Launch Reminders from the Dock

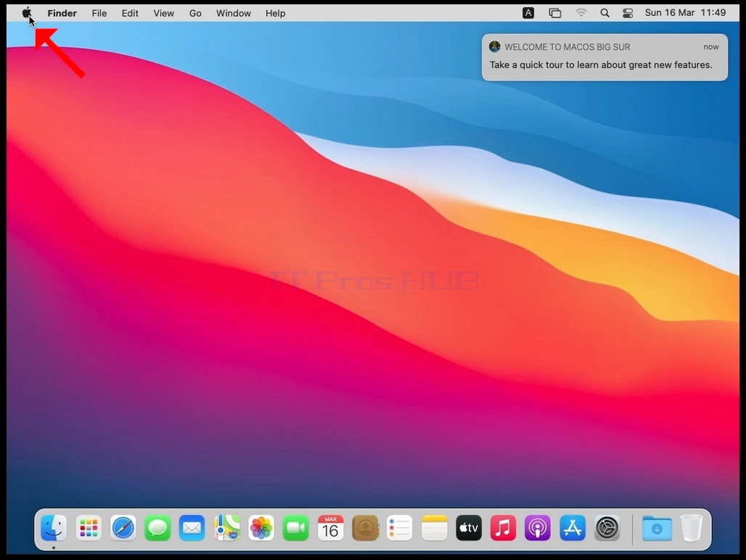(400, 527)
